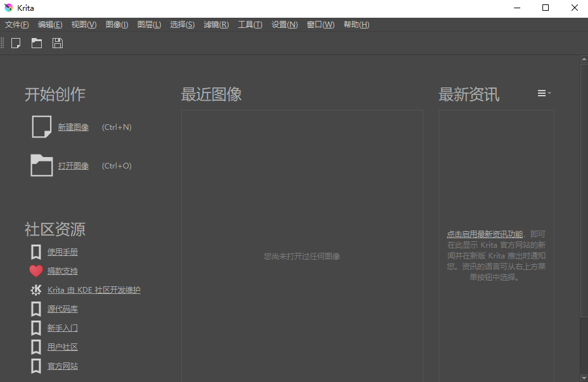Image resolution: width=588 pixels, height=382 pixels.
Task: Click the bookmark icon next to 使用手册
Action: (x=36, y=252)
